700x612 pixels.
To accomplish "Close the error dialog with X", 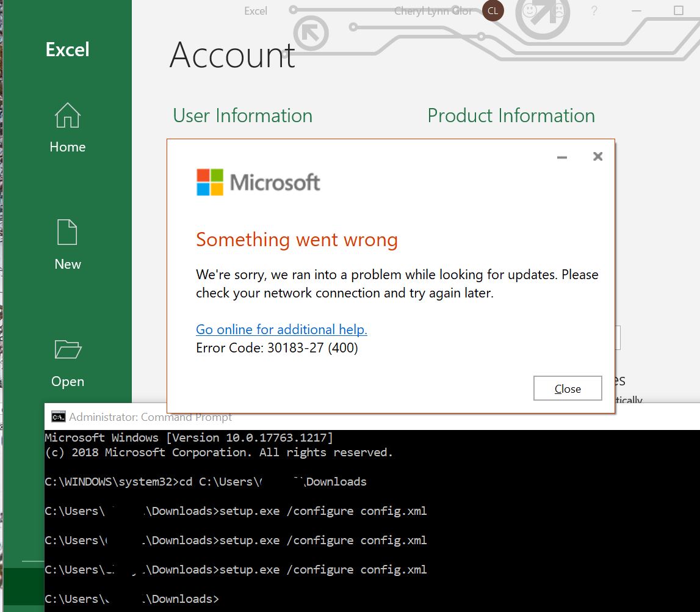I will pyautogui.click(x=597, y=156).
